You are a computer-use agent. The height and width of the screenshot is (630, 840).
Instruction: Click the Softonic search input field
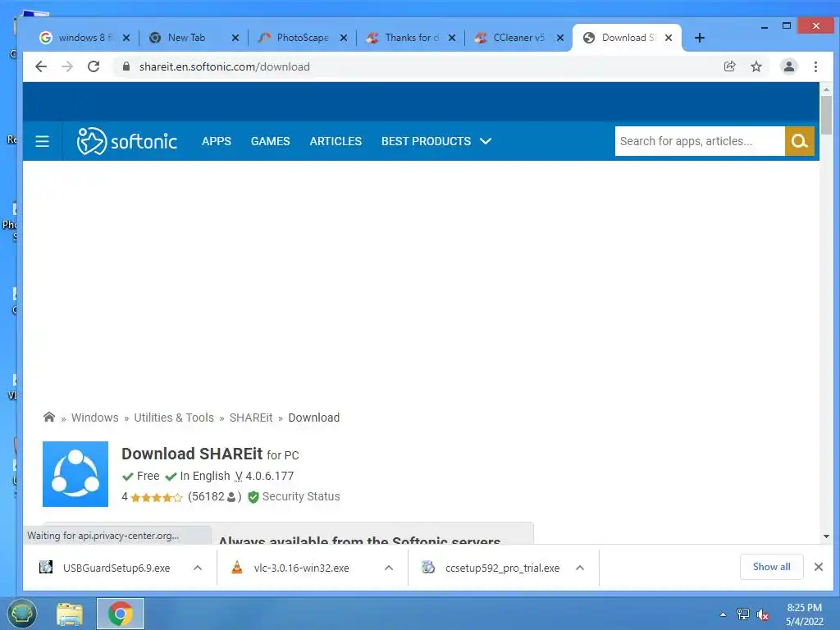700,141
